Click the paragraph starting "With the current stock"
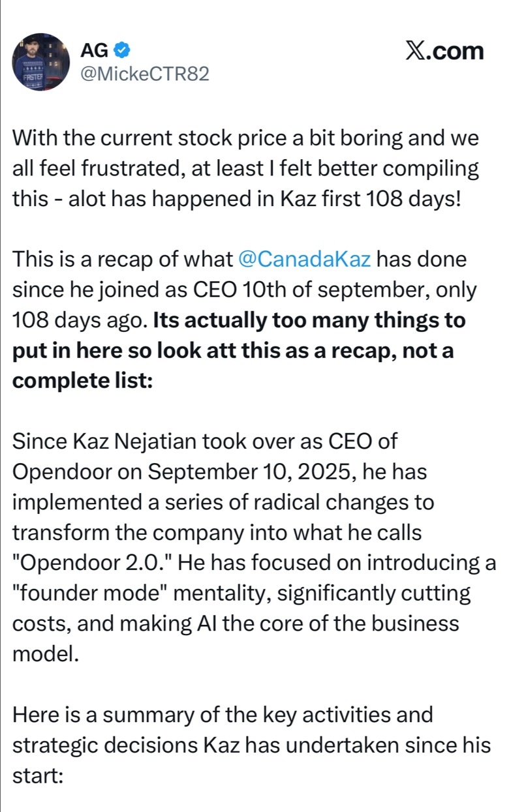The width and height of the screenshot is (509, 812). point(246,168)
